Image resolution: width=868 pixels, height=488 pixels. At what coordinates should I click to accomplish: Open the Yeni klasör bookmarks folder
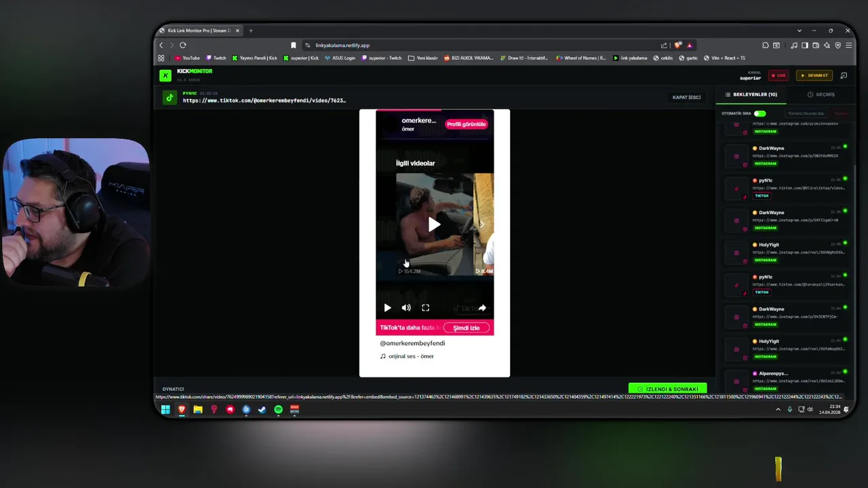(x=423, y=58)
